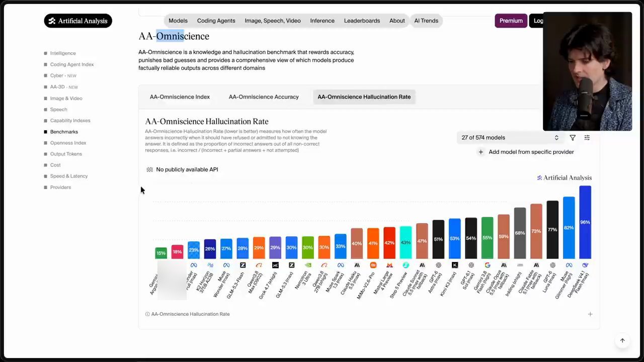Click the DeepSeek icon under the 96% bar

point(585,265)
